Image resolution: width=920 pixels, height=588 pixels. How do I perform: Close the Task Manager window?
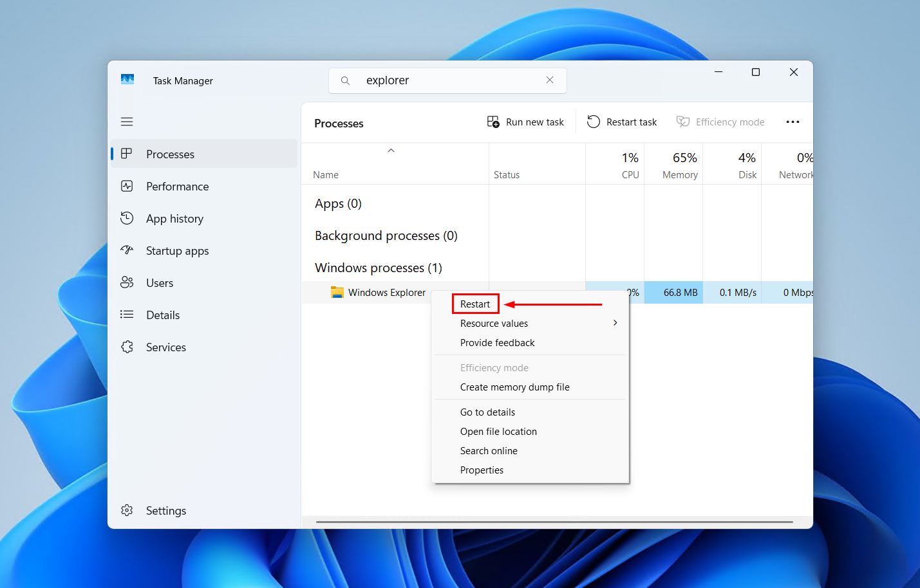click(x=794, y=72)
